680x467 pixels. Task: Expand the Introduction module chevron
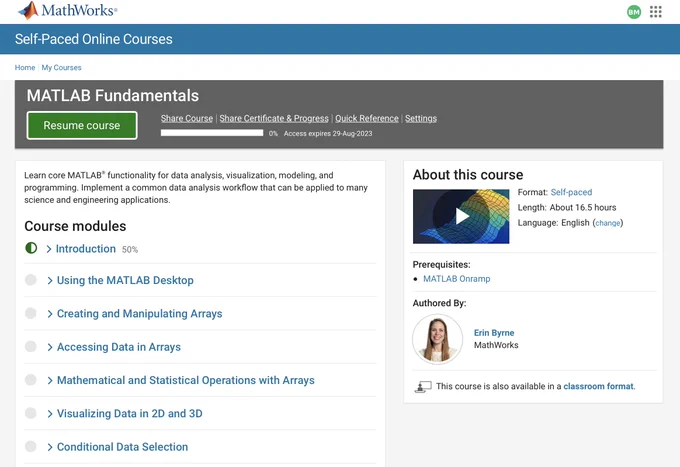[x=49, y=249]
